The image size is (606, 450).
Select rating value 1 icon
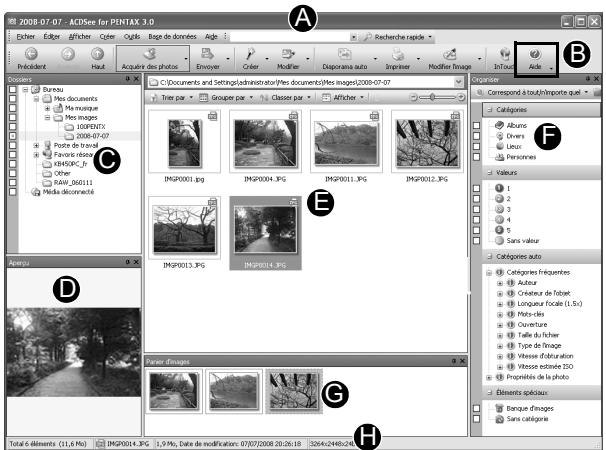(499, 188)
